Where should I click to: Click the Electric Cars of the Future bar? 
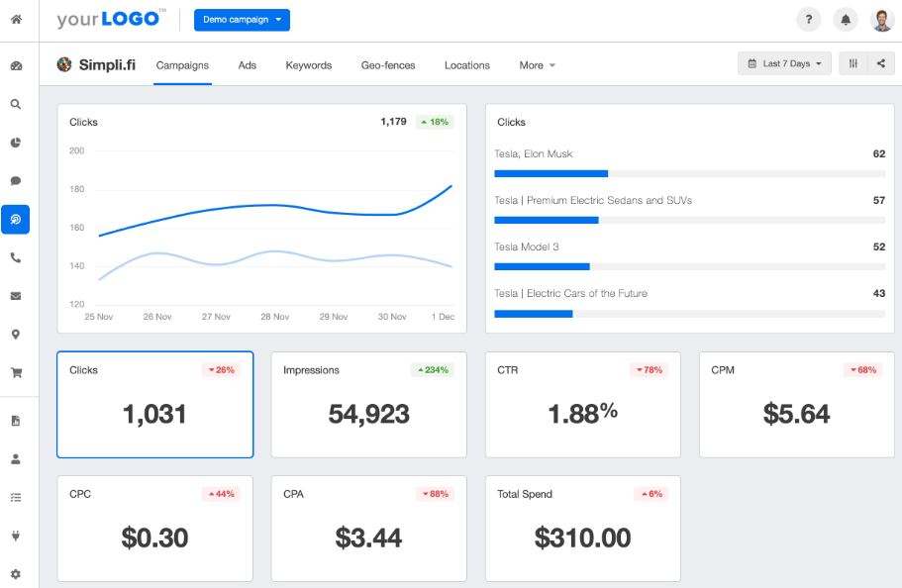(690, 314)
